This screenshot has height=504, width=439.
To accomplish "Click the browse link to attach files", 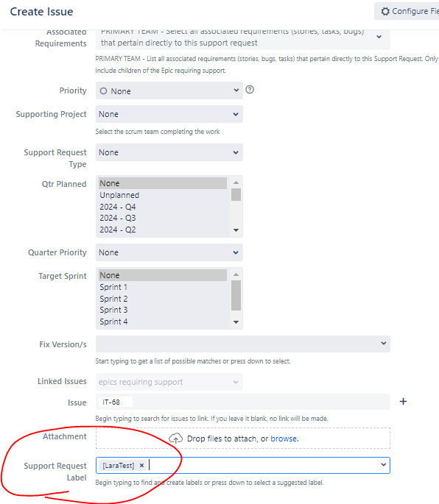I will pyautogui.click(x=284, y=439).
